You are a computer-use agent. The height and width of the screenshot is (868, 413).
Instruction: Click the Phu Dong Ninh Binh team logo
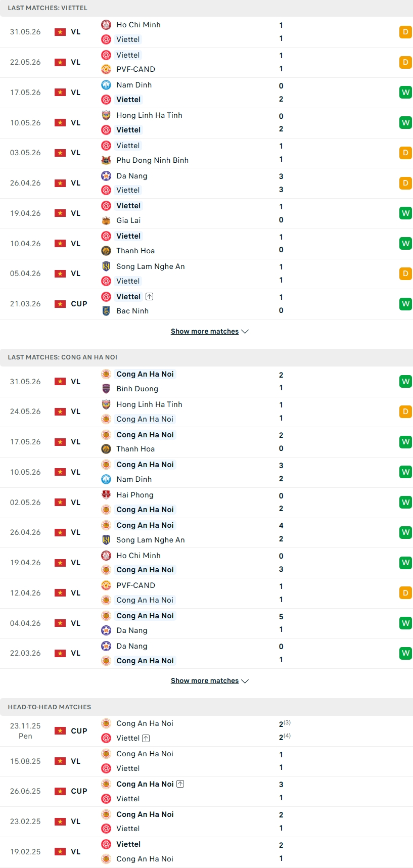point(106,160)
